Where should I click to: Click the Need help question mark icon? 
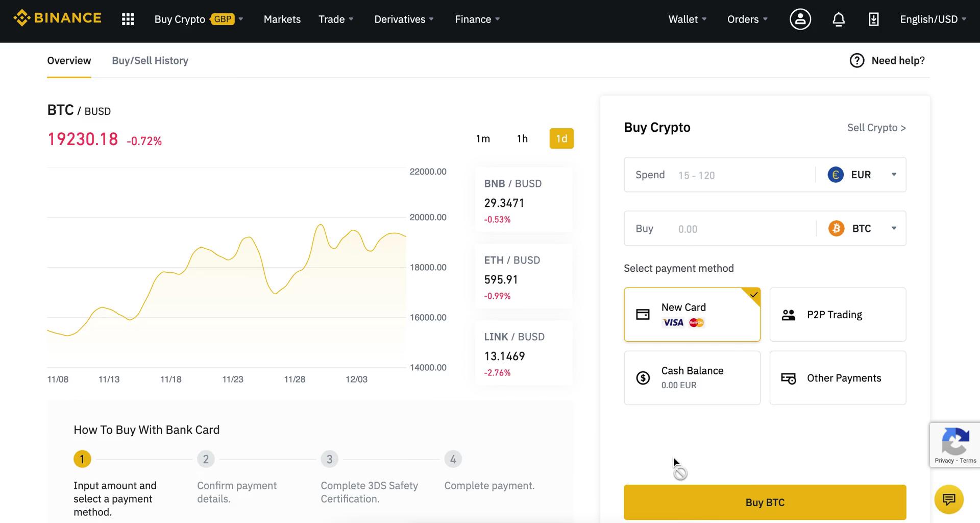tap(856, 60)
